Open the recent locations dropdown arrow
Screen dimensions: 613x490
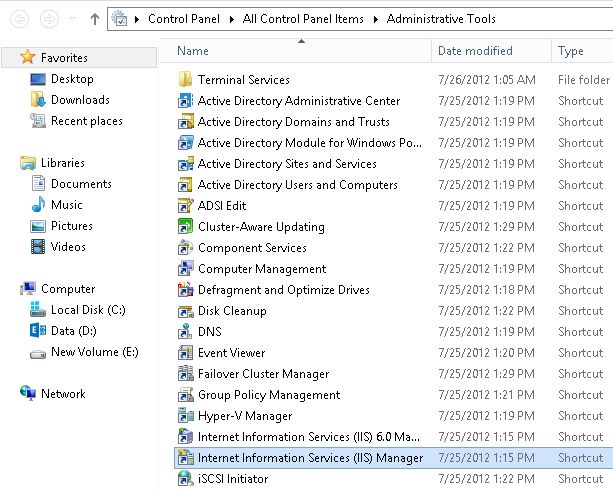click(x=72, y=19)
